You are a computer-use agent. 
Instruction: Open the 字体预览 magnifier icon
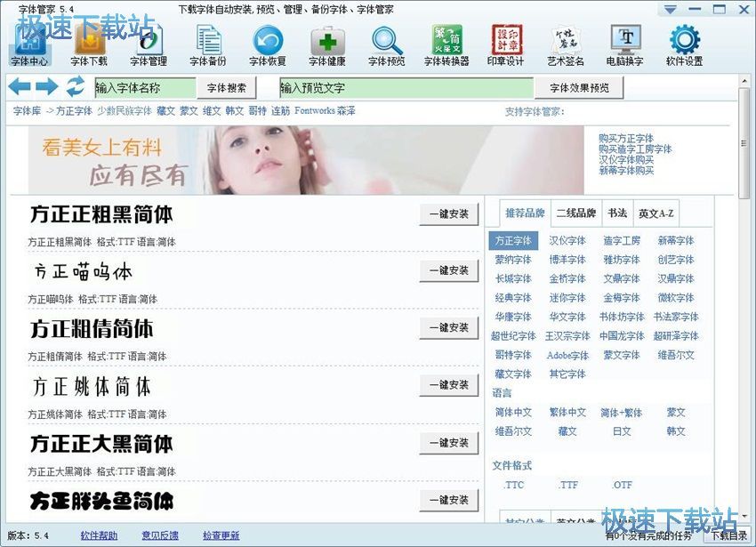[387, 45]
